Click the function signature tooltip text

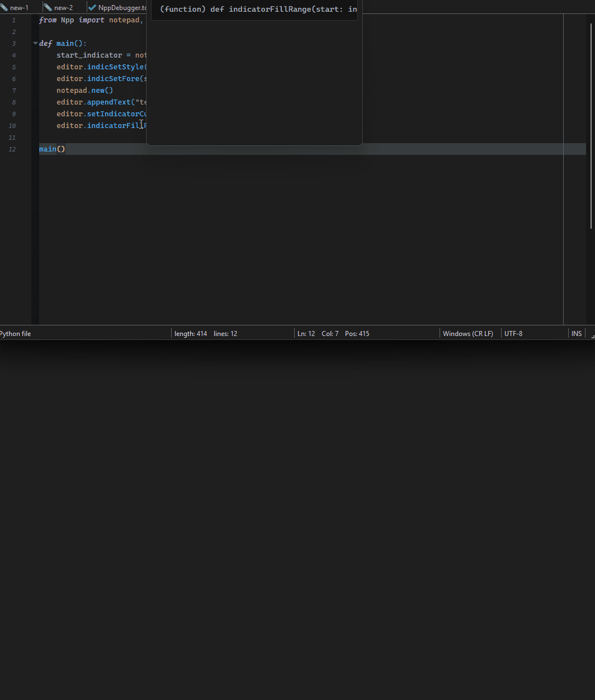(258, 9)
